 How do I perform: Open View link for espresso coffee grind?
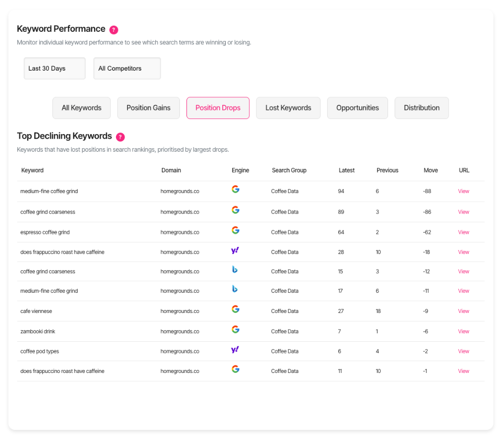click(464, 232)
